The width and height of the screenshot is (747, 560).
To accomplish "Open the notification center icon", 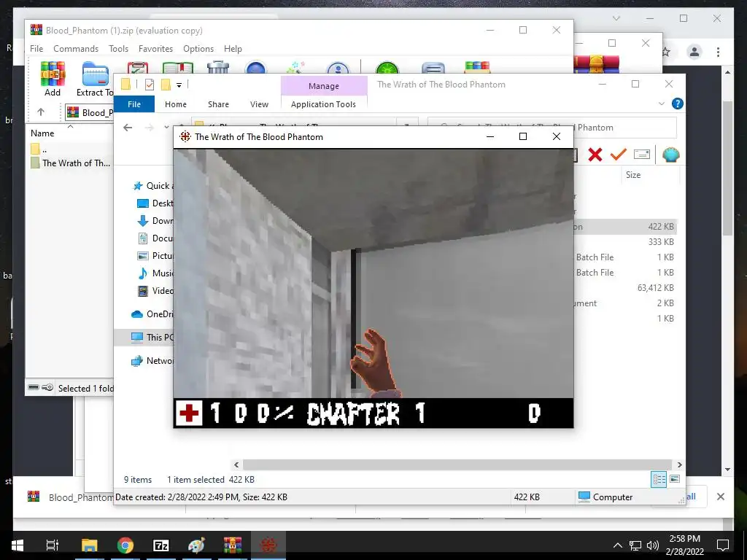I will click(723, 545).
